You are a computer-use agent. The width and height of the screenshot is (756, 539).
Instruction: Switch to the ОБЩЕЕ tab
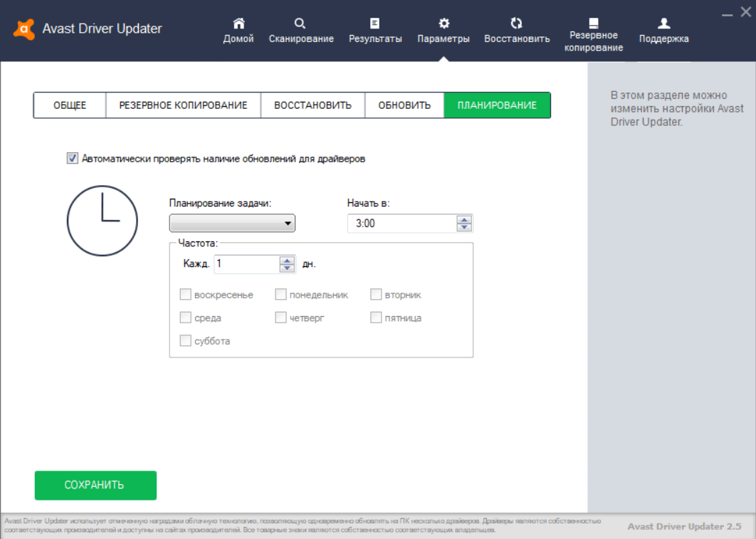[x=70, y=105]
